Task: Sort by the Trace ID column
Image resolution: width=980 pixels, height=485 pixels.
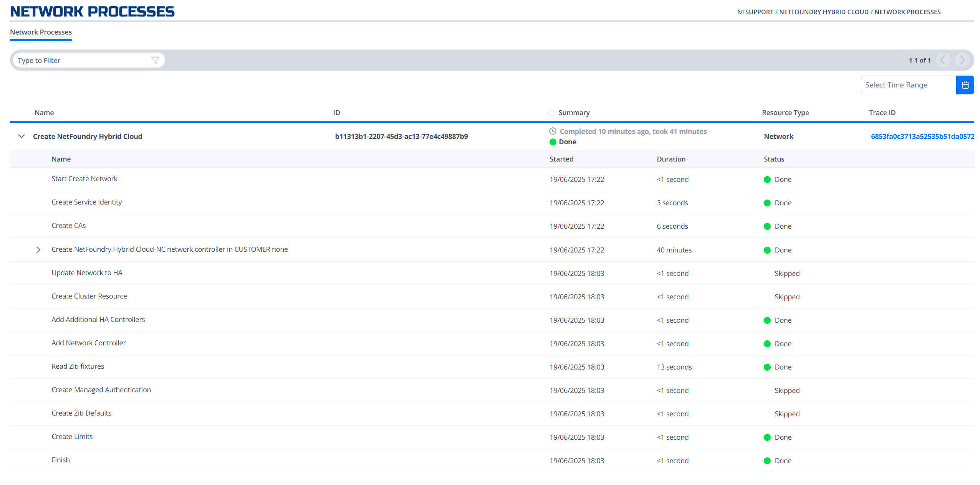Action: 882,113
